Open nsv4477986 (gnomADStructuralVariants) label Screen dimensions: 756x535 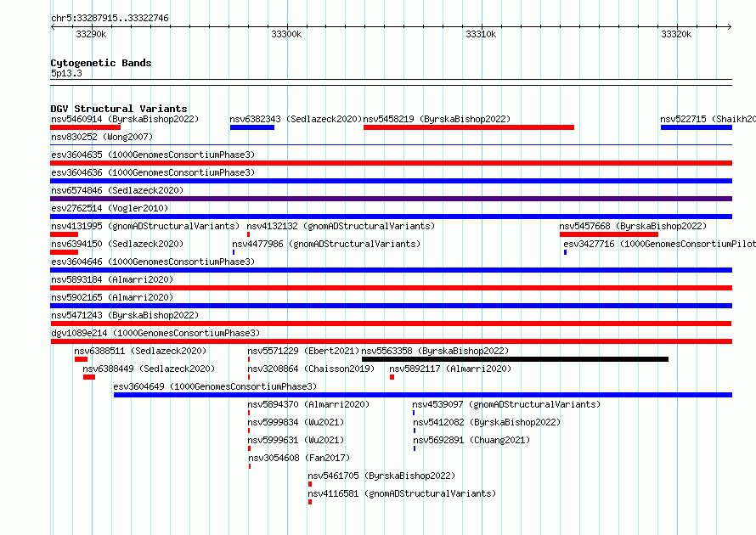pyautogui.click(x=326, y=244)
